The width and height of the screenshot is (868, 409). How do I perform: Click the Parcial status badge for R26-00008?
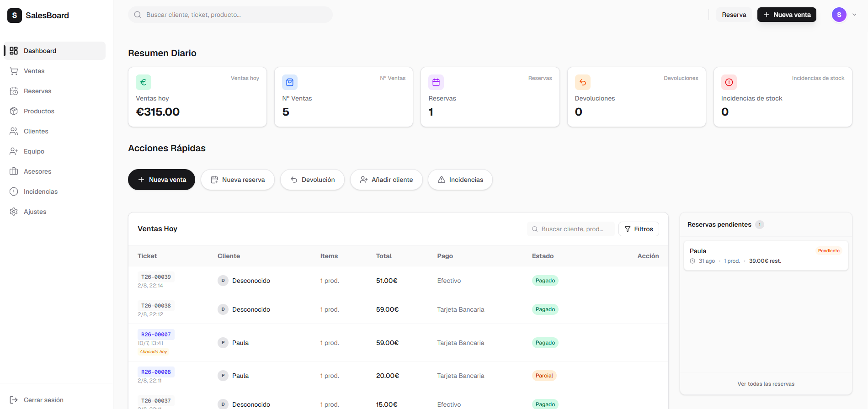(x=544, y=376)
